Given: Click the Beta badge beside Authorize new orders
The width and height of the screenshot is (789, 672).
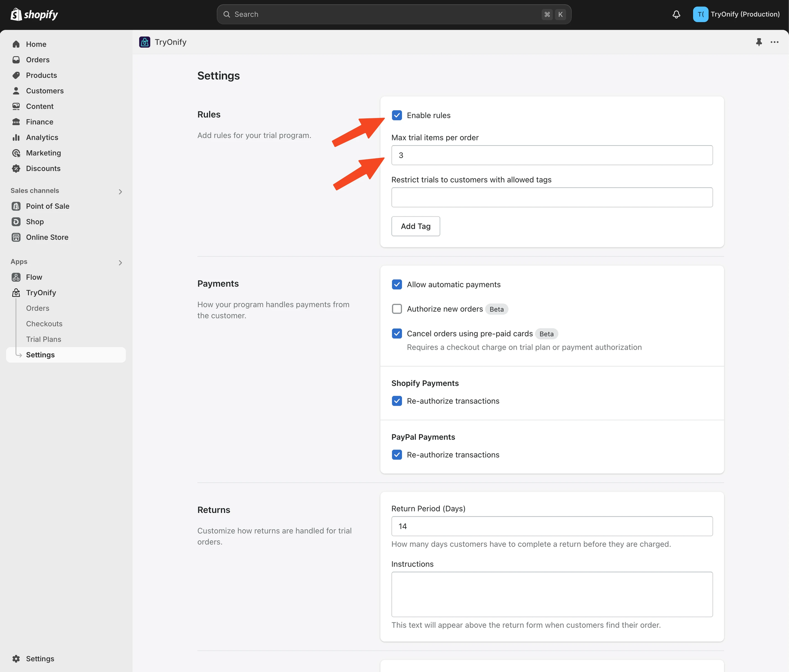Looking at the screenshot, I should (496, 309).
